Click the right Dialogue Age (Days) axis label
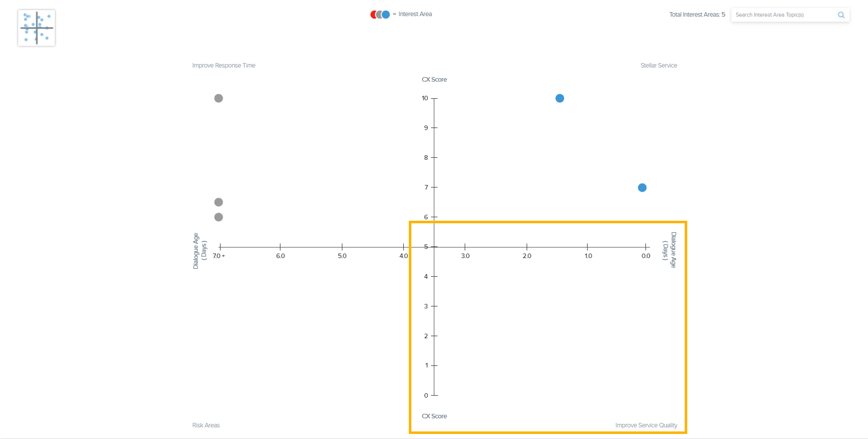The image size is (868, 439). point(669,250)
